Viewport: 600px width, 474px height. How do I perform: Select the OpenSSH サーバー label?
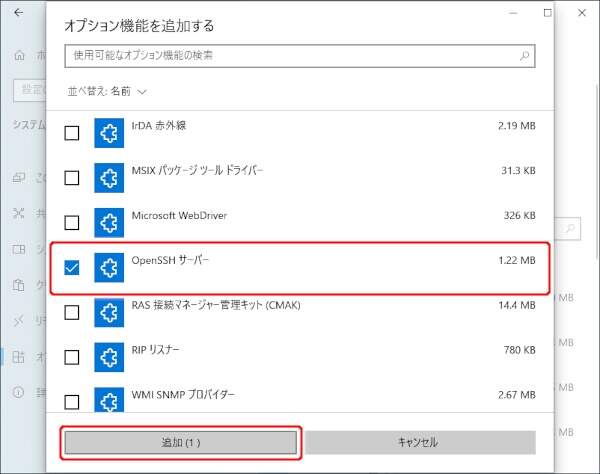(170, 260)
